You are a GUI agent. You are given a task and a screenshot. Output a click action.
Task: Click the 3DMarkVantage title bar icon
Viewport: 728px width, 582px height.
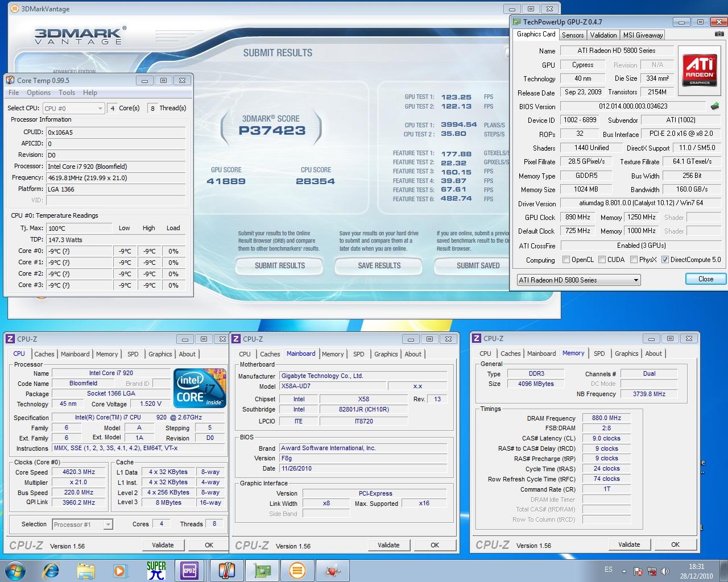(15, 9)
